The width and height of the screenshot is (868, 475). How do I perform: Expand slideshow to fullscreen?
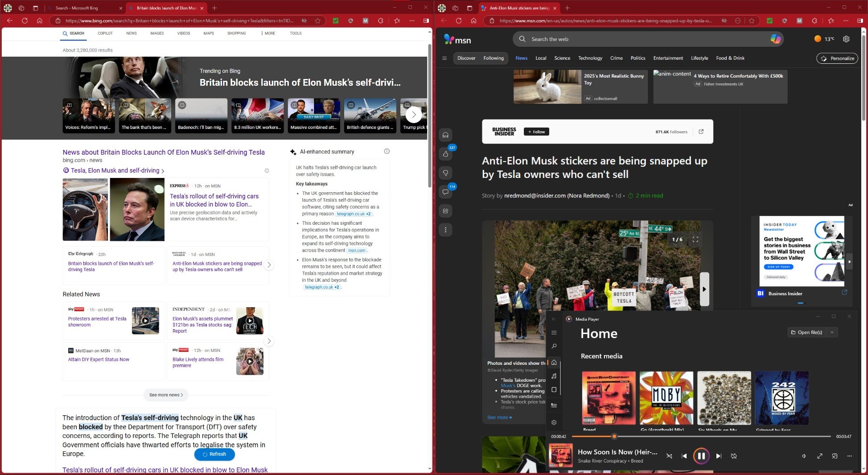(695, 240)
